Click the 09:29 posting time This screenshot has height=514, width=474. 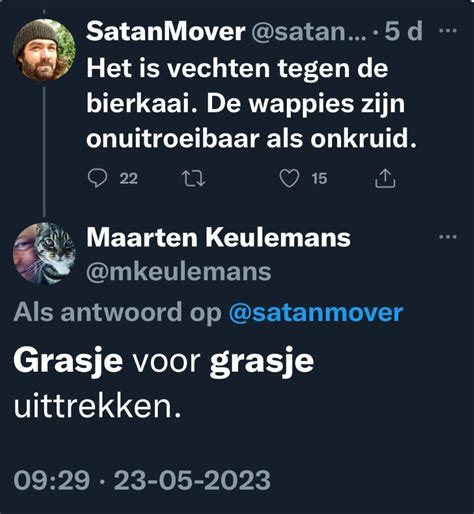click(52, 480)
